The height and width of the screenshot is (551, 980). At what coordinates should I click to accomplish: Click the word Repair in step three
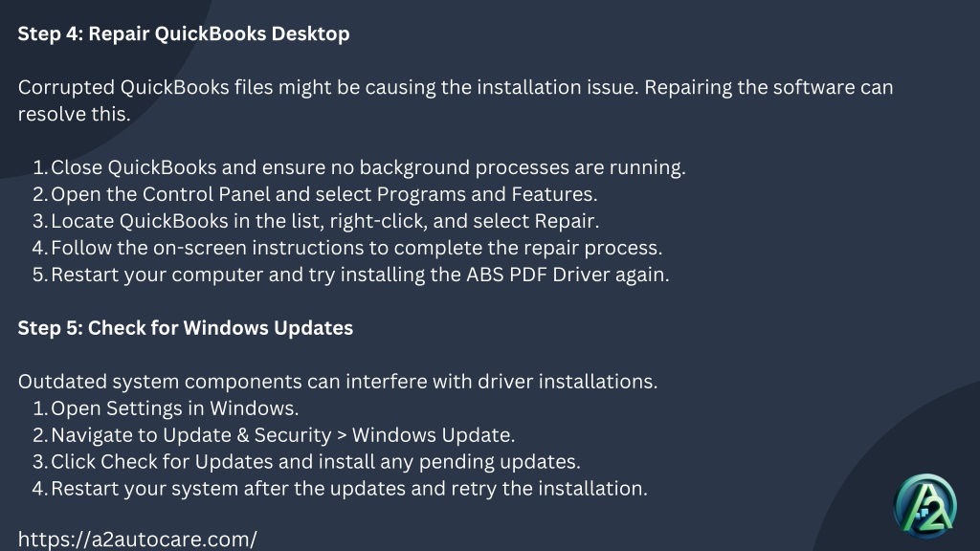pos(565,221)
